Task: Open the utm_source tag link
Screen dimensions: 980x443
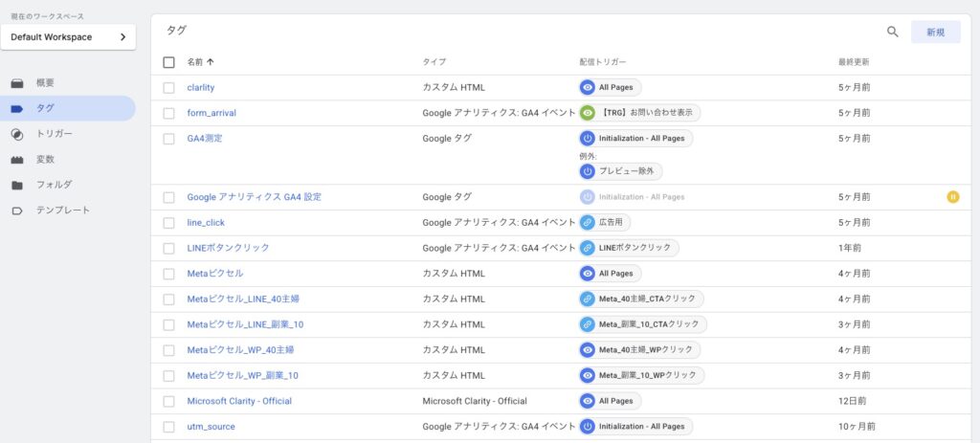Action: pyautogui.click(x=211, y=427)
